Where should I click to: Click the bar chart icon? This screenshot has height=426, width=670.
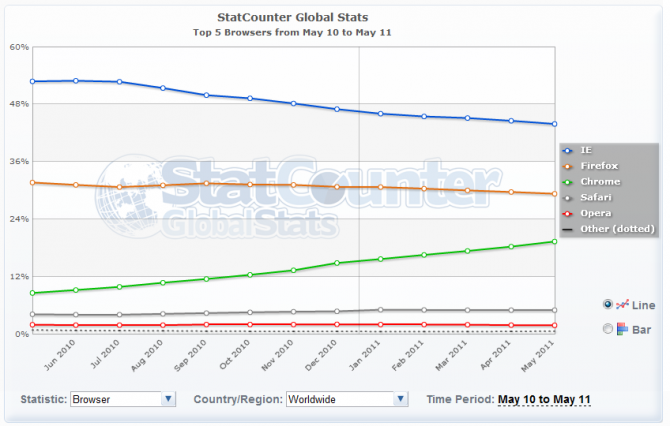click(x=622, y=329)
